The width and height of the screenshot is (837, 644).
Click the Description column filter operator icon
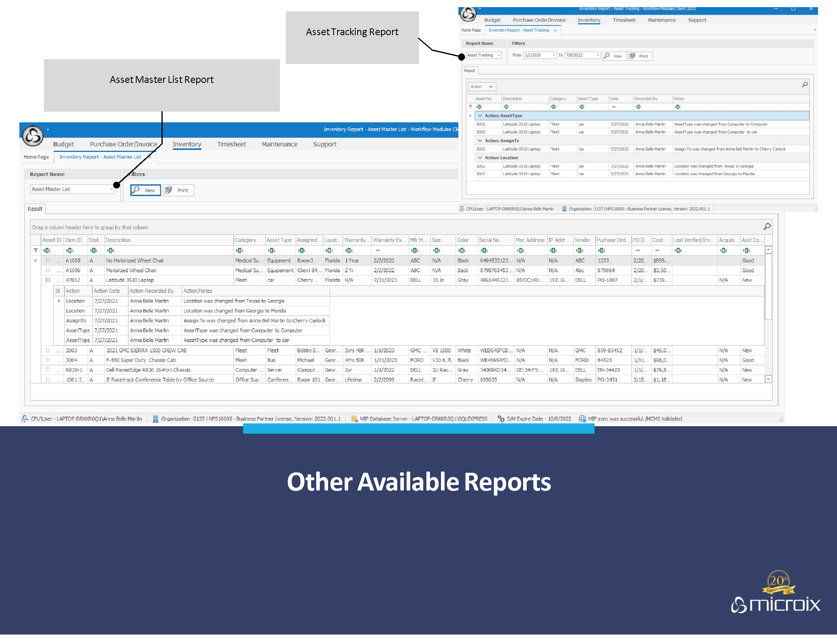click(x=111, y=250)
